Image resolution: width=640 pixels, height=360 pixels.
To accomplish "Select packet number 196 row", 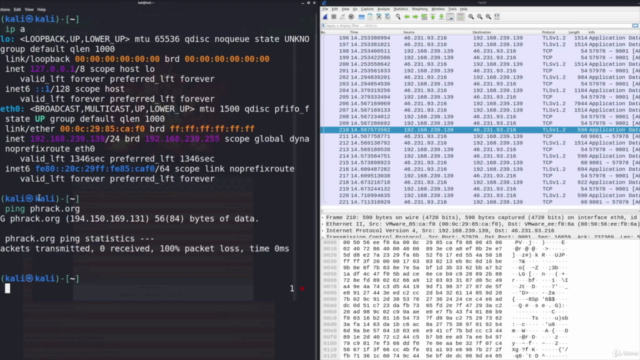I will tap(480, 38).
